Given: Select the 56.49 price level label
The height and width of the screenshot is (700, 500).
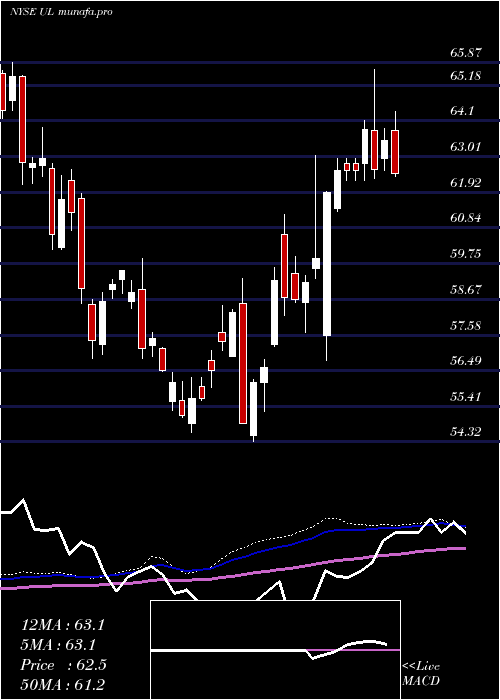Looking at the screenshot, I should (x=466, y=360).
